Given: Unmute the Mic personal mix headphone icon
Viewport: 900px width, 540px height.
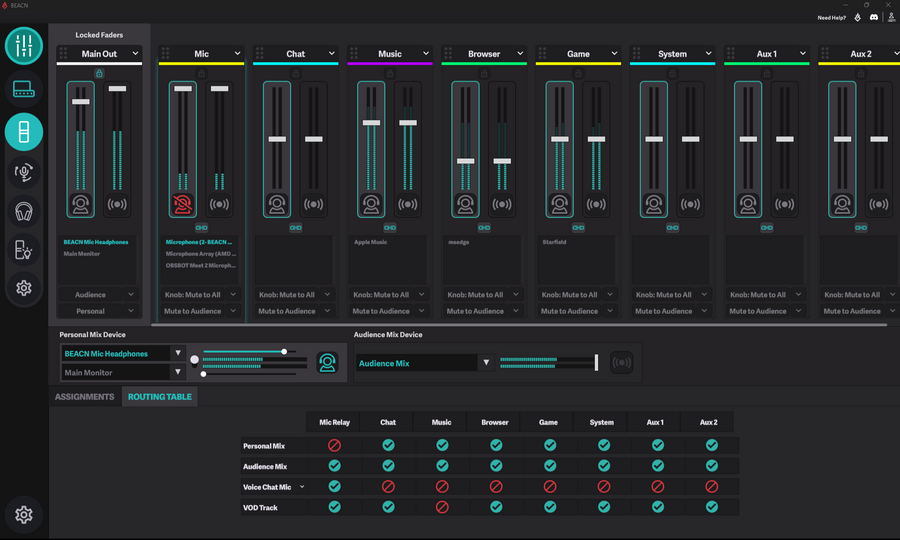Looking at the screenshot, I should (x=183, y=204).
